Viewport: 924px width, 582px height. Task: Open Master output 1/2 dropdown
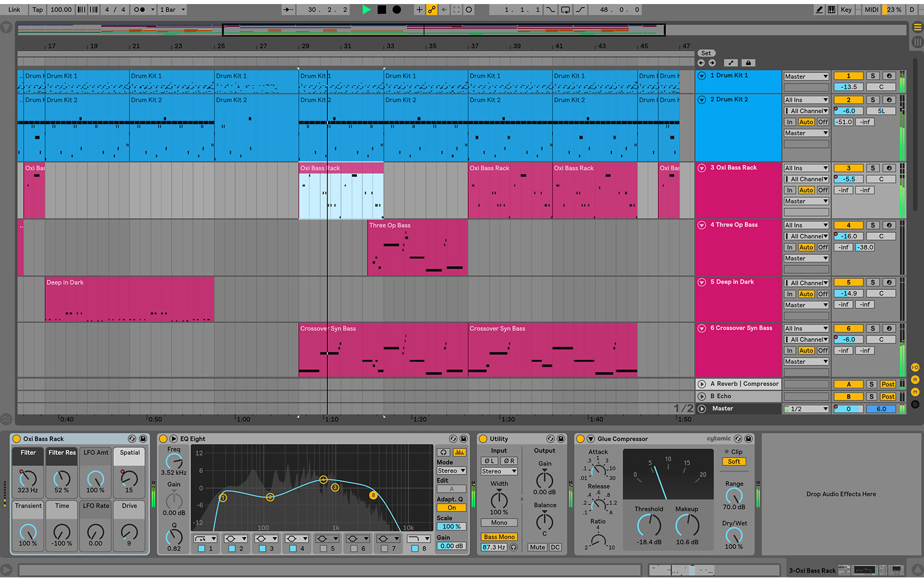point(806,409)
